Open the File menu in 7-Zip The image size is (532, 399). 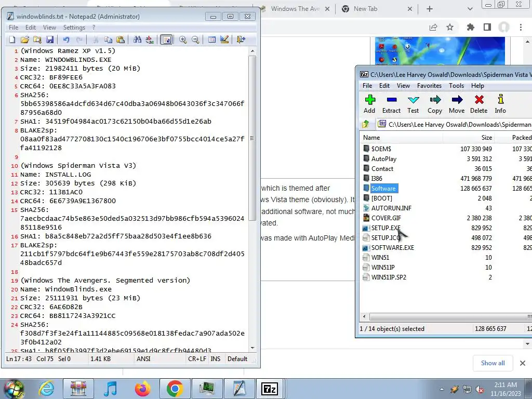[x=367, y=86]
